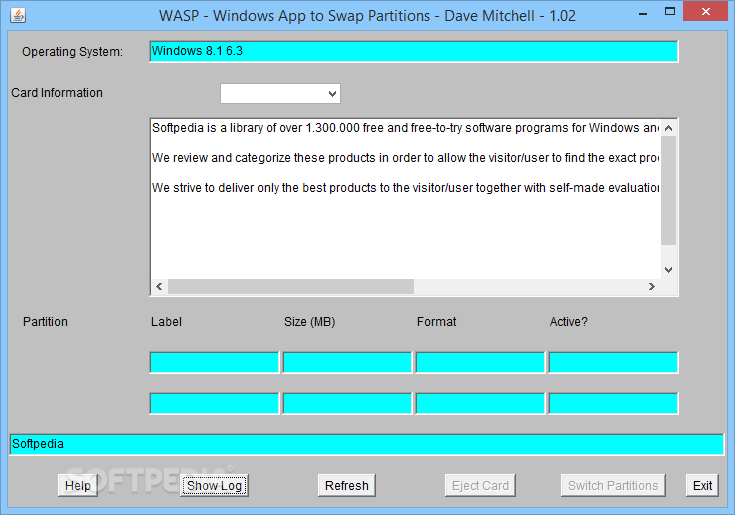735x515 pixels.
Task: Click the 'Label' column heading
Action: coord(166,322)
